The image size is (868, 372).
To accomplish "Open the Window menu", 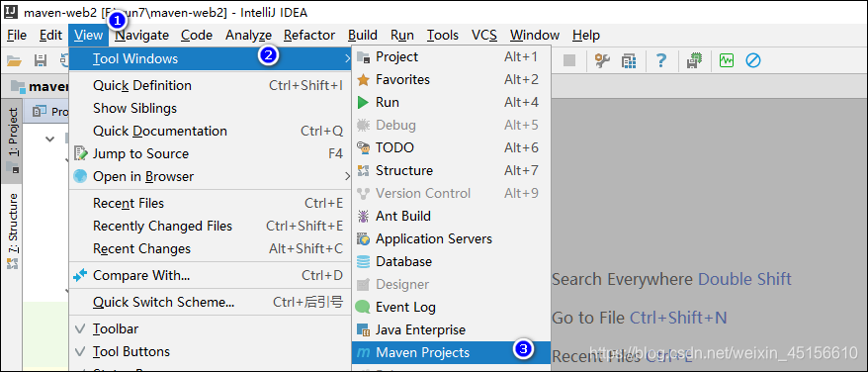I will (535, 36).
